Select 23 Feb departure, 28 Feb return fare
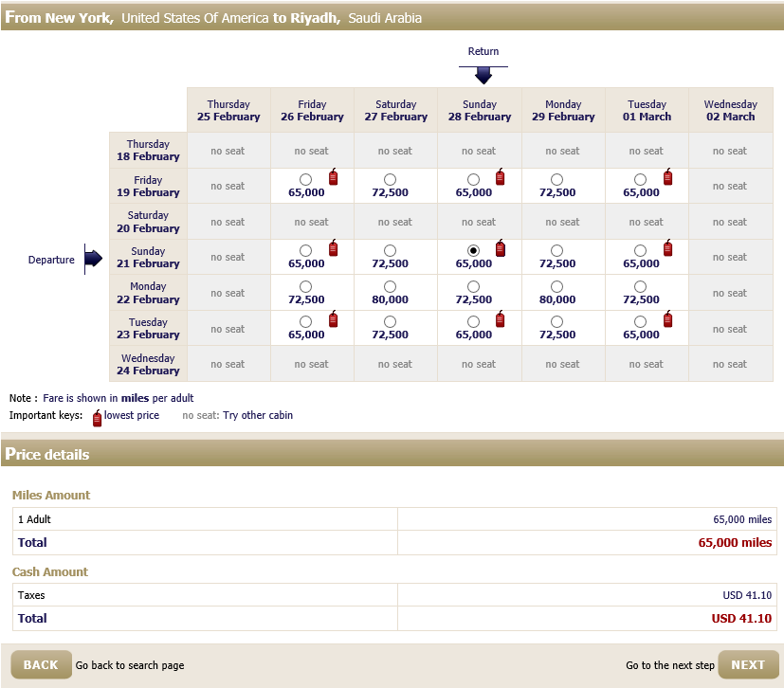This screenshot has height=688, width=784. click(x=473, y=322)
